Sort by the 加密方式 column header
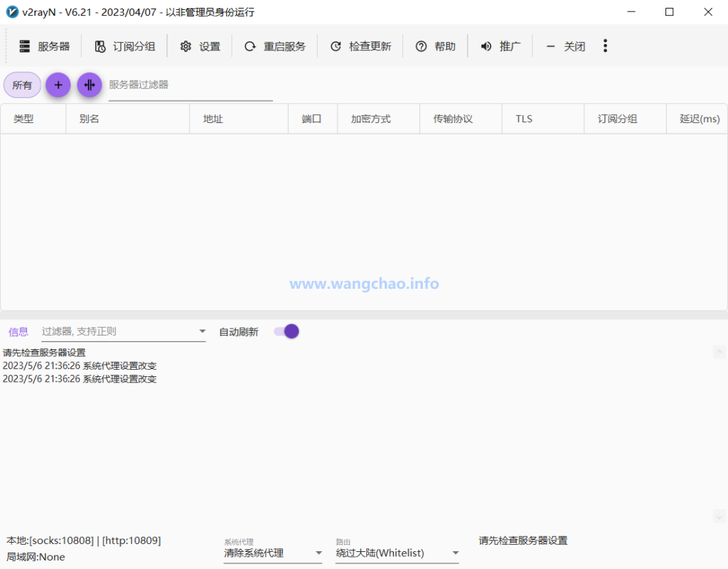This screenshot has width=728, height=569. tap(378, 119)
